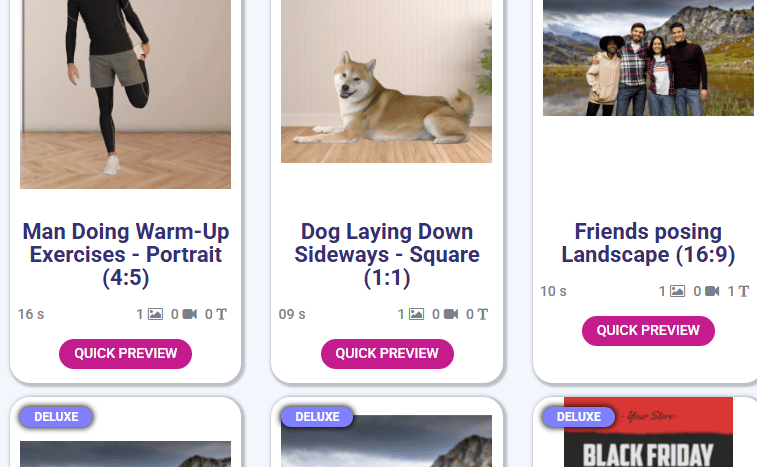
Task: Select the four friends mountain thumbnail
Action: click(648, 58)
